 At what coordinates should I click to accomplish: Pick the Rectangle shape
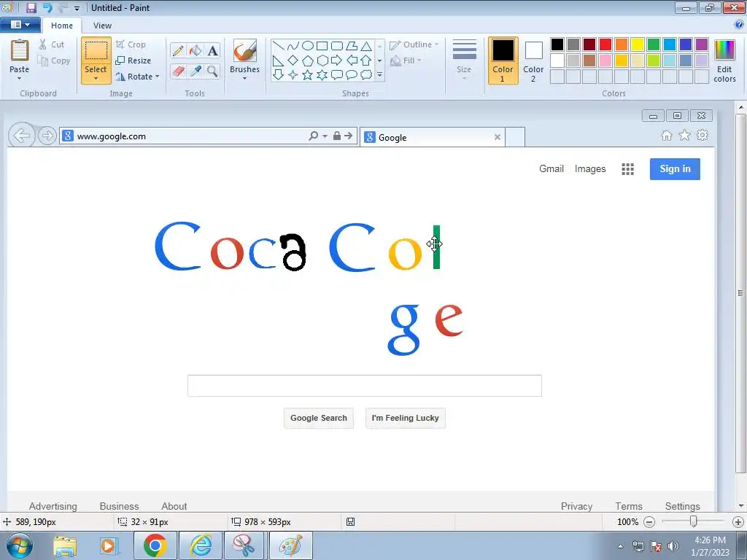pyautogui.click(x=322, y=46)
